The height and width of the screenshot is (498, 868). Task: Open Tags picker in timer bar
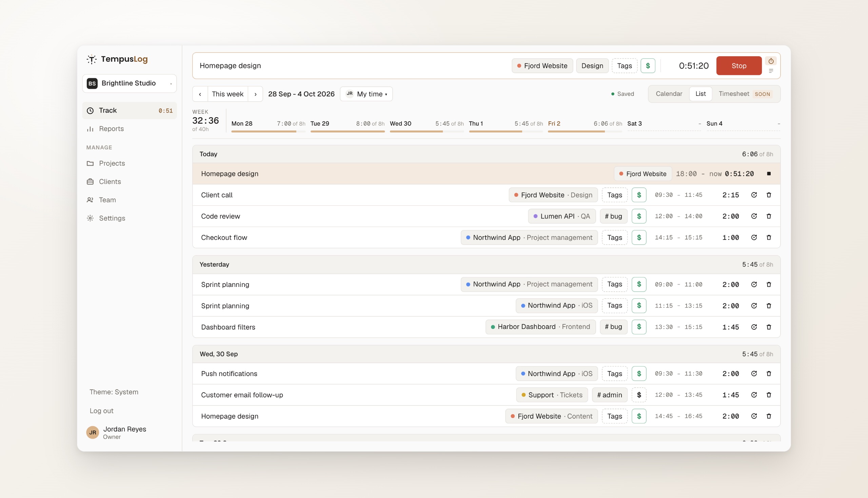[x=624, y=66]
